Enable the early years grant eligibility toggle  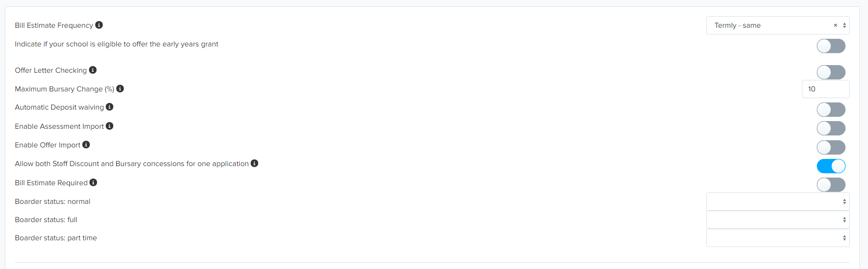[x=831, y=46]
